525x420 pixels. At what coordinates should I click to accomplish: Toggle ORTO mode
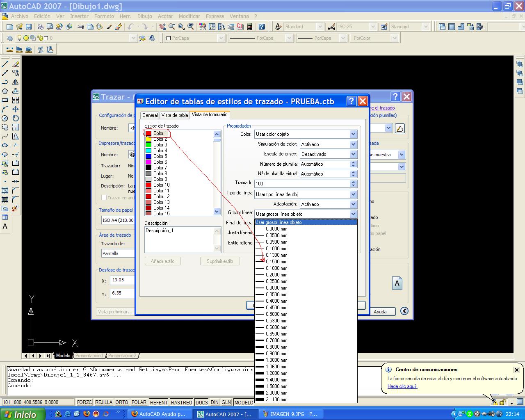(122, 402)
